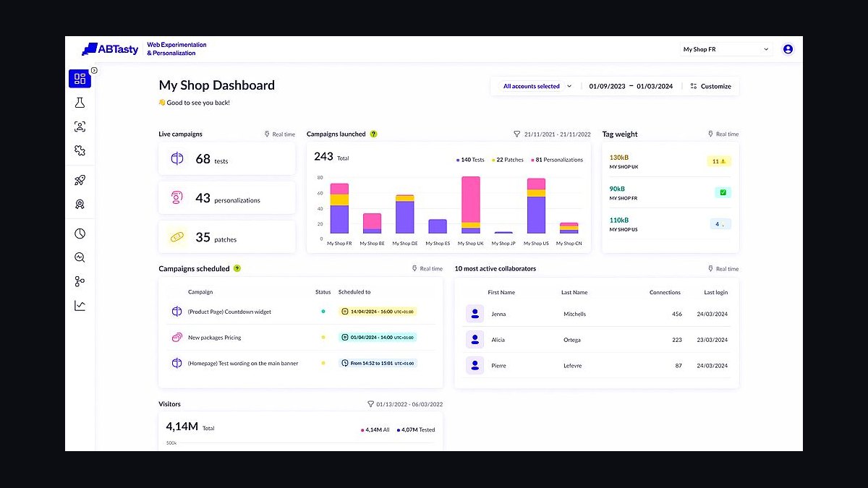
Task: Click the All accounts selected chevron
Action: 569,86
